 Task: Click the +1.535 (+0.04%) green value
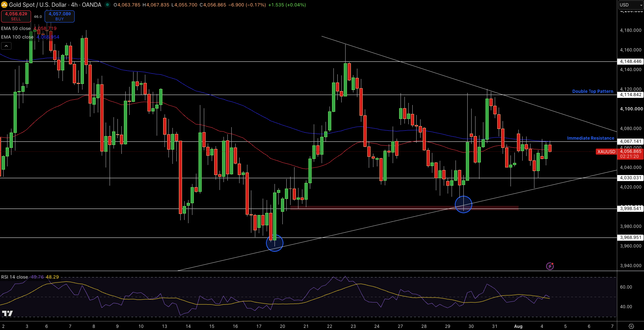click(x=287, y=5)
